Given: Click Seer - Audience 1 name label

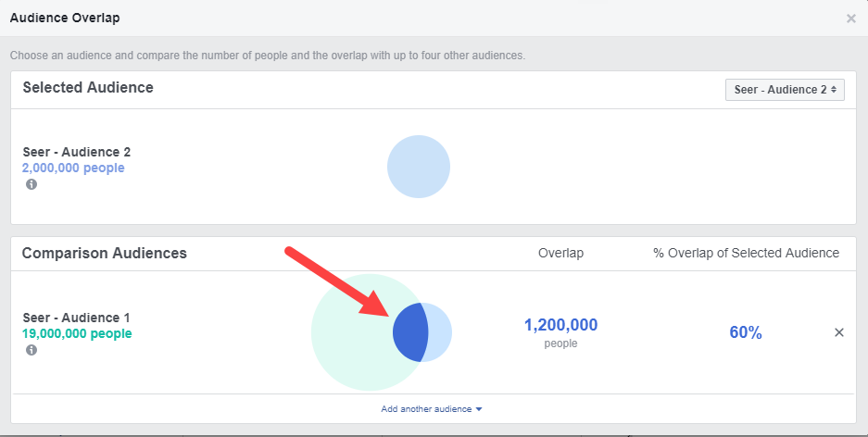Looking at the screenshot, I should [x=76, y=318].
